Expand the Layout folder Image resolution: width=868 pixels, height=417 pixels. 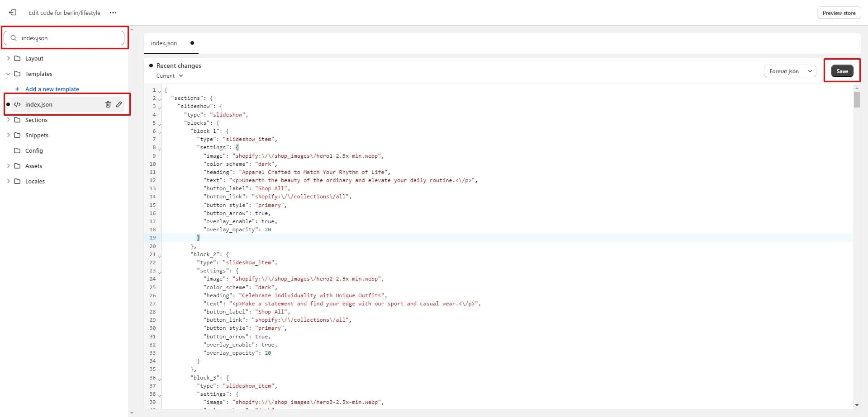click(x=8, y=58)
